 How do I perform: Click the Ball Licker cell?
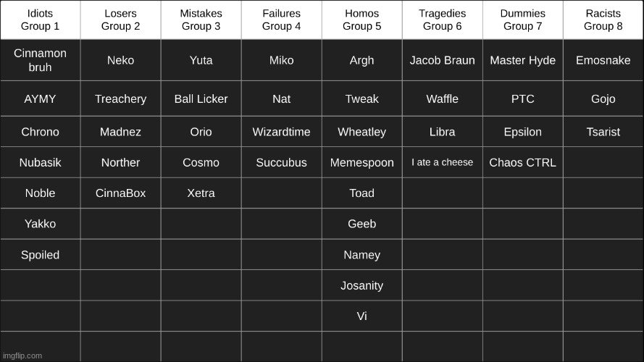pyautogui.click(x=201, y=99)
